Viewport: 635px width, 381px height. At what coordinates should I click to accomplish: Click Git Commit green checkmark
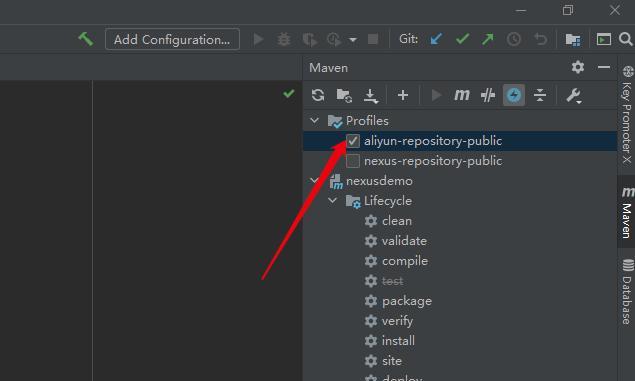coord(462,39)
